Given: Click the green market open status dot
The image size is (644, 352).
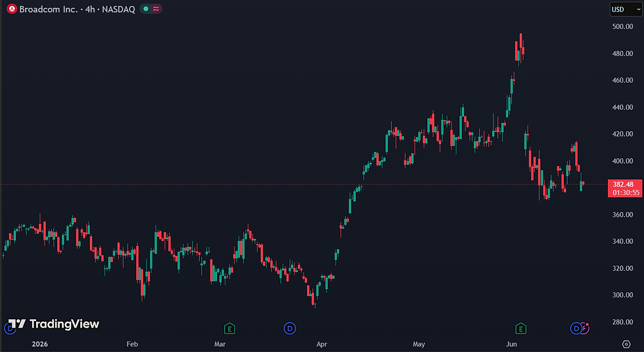Looking at the screenshot, I should [146, 9].
